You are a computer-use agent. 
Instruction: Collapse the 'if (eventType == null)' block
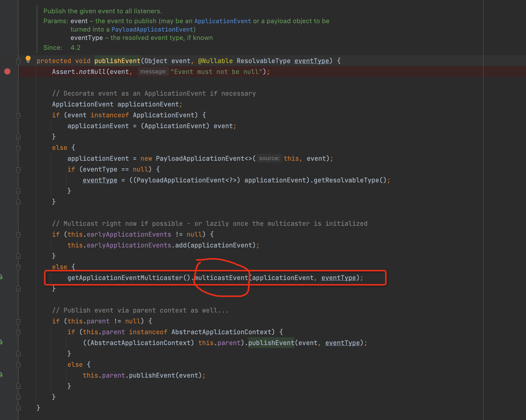click(x=18, y=169)
